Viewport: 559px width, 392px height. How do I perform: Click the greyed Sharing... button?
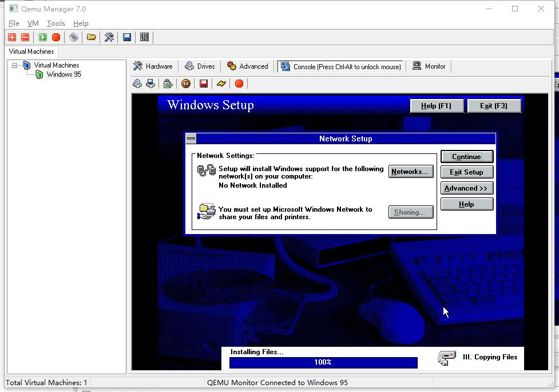click(x=411, y=212)
